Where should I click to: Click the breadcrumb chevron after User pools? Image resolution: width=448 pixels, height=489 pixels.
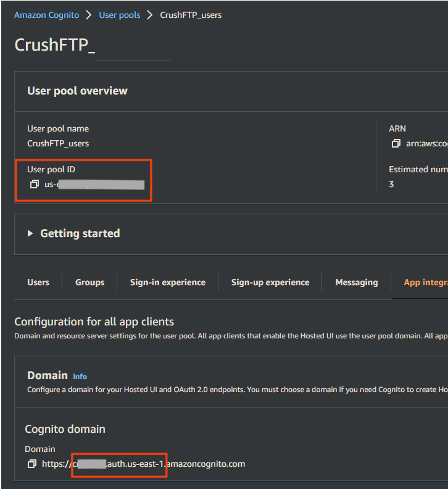click(150, 15)
